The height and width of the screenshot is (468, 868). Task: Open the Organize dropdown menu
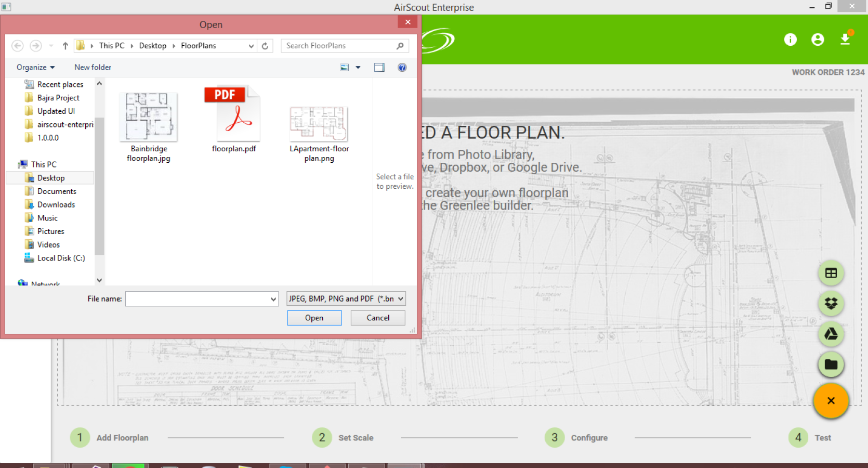pyautogui.click(x=35, y=68)
